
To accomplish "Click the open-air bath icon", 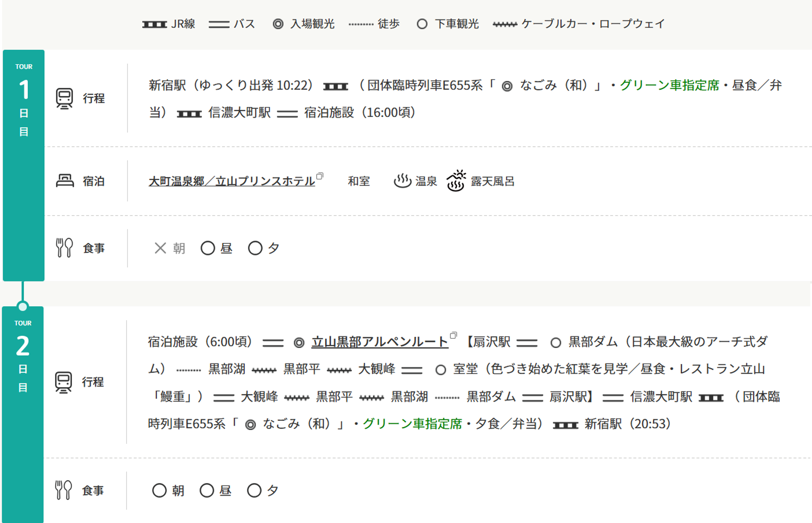I will (x=456, y=181).
